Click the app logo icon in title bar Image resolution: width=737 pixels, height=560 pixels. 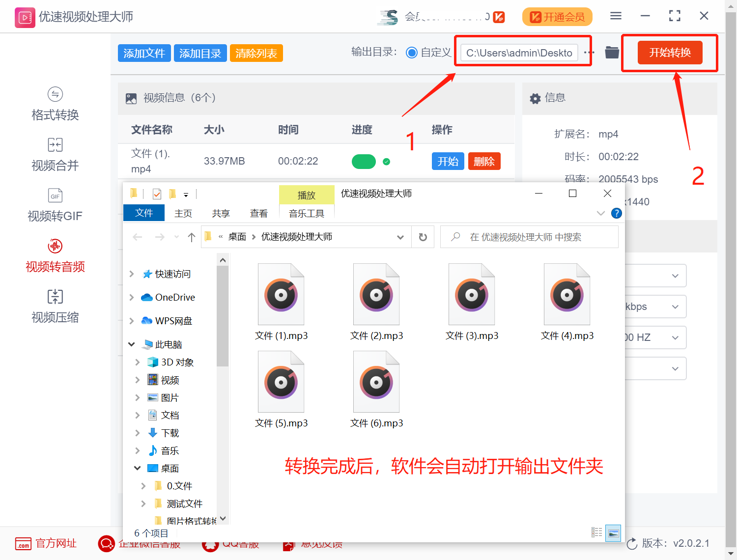pyautogui.click(x=25, y=17)
